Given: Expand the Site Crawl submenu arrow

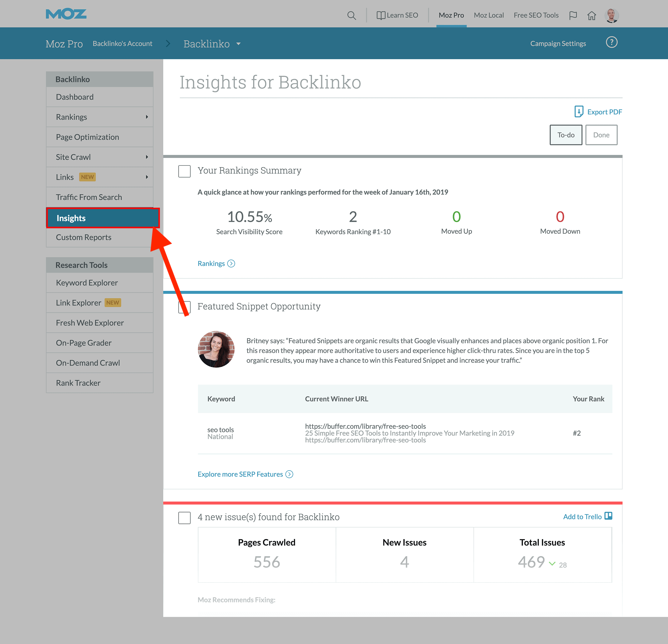Looking at the screenshot, I should tap(147, 157).
